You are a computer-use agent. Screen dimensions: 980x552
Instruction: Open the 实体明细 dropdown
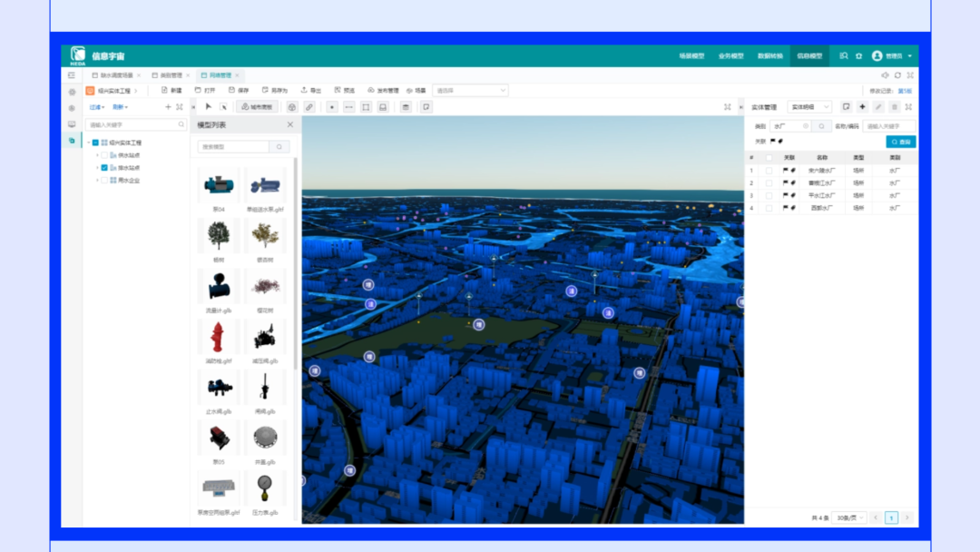[x=808, y=107]
